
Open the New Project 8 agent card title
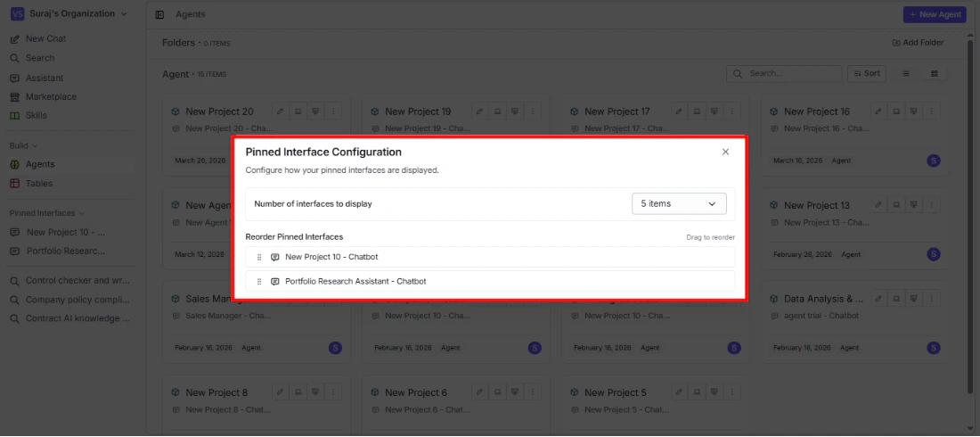(x=216, y=392)
